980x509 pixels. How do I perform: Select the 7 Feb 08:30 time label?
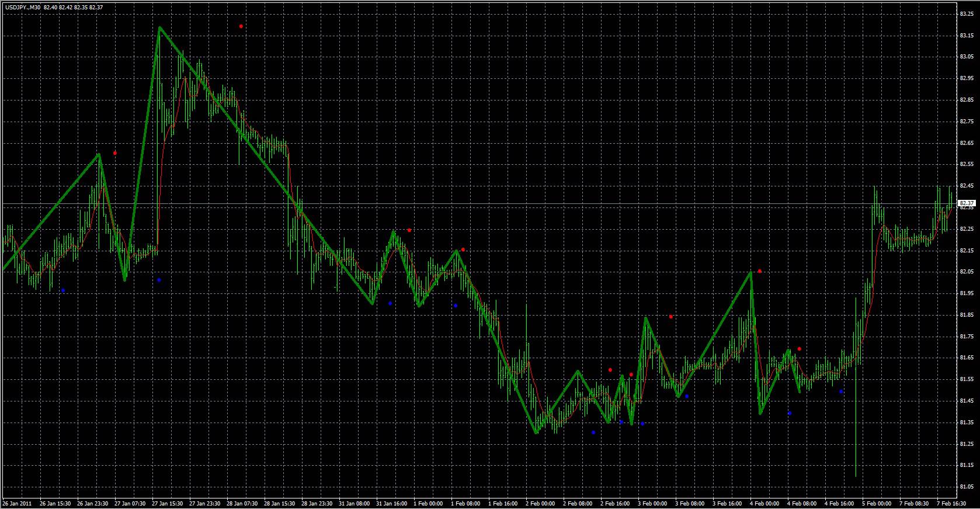(915, 503)
